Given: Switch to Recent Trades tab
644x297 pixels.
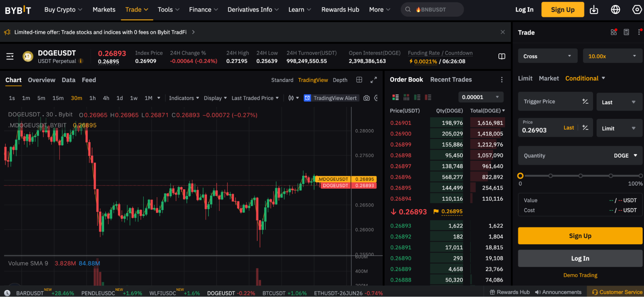Looking at the screenshot, I should click(x=451, y=80).
